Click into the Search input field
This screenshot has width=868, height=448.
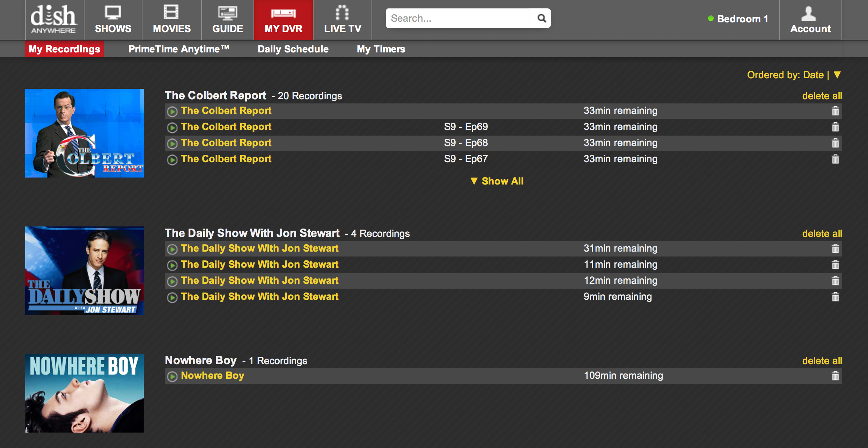[x=457, y=18]
